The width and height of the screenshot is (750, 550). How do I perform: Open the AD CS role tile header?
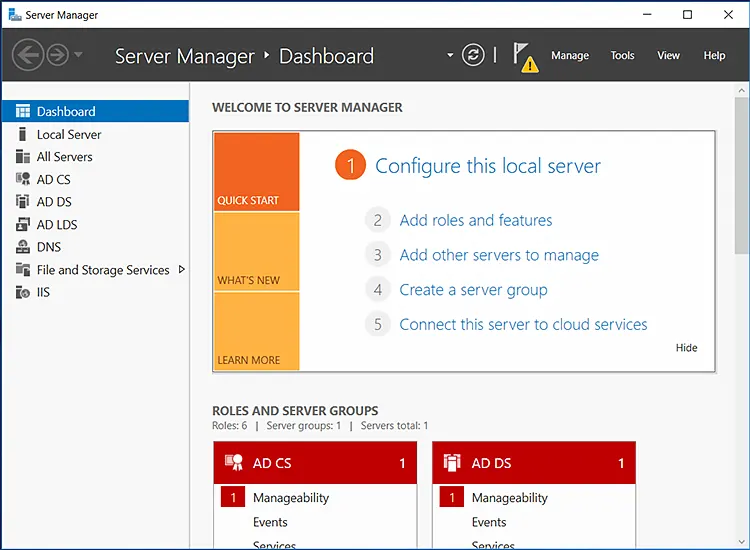tap(315, 462)
